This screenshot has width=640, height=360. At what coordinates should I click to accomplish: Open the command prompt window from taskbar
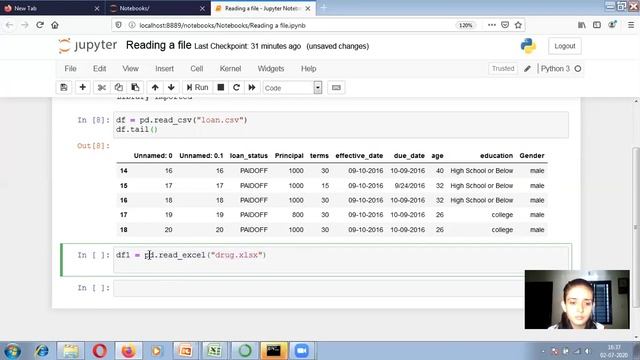(273, 351)
